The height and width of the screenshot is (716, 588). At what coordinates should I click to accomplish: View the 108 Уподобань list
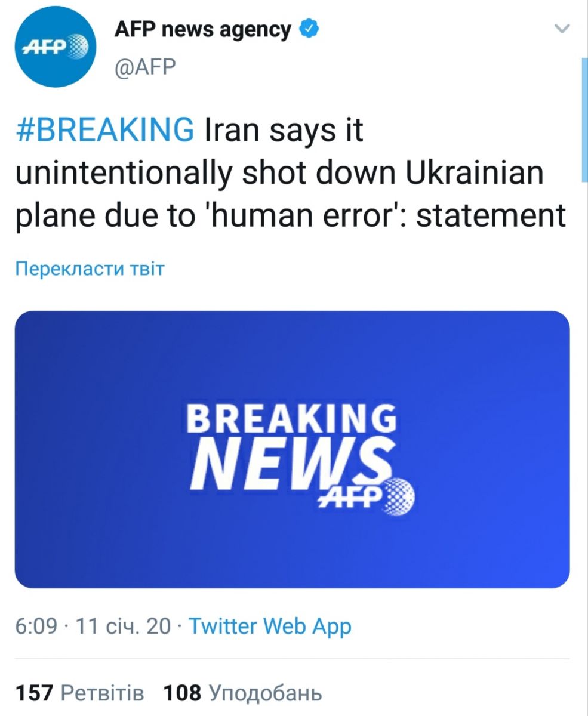(x=242, y=693)
